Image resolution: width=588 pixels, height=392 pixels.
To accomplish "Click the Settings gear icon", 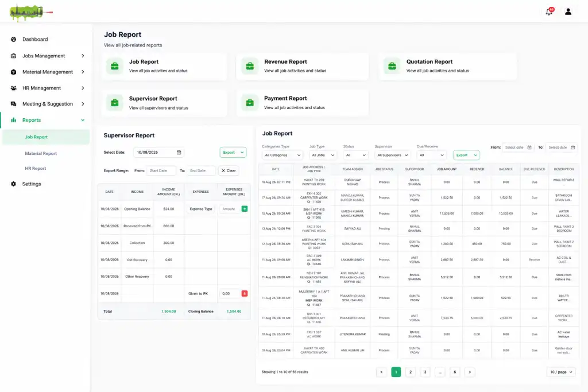I will pyautogui.click(x=14, y=184).
